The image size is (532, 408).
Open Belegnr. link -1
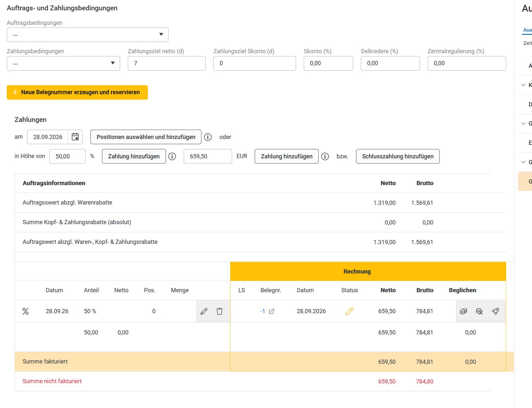click(x=263, y=311)
